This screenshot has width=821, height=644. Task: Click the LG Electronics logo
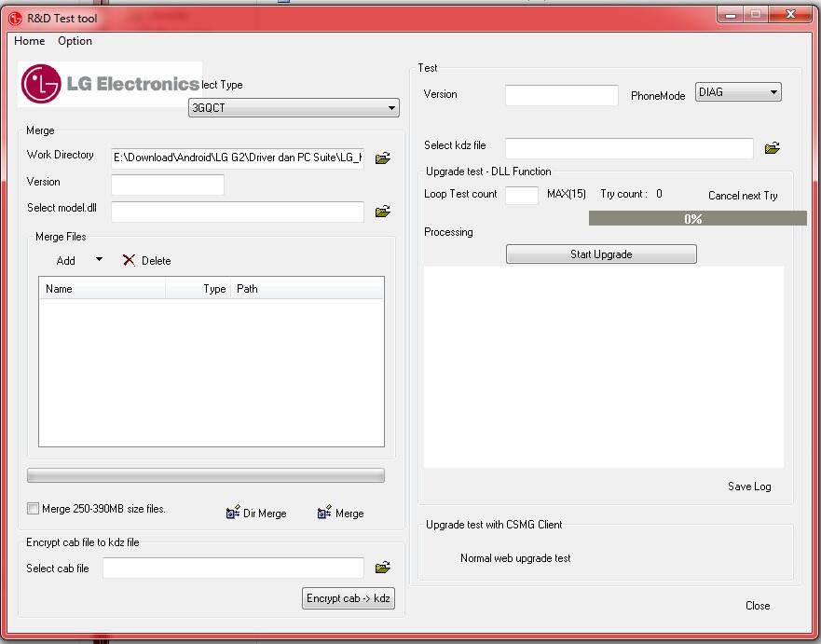[110, 84]
